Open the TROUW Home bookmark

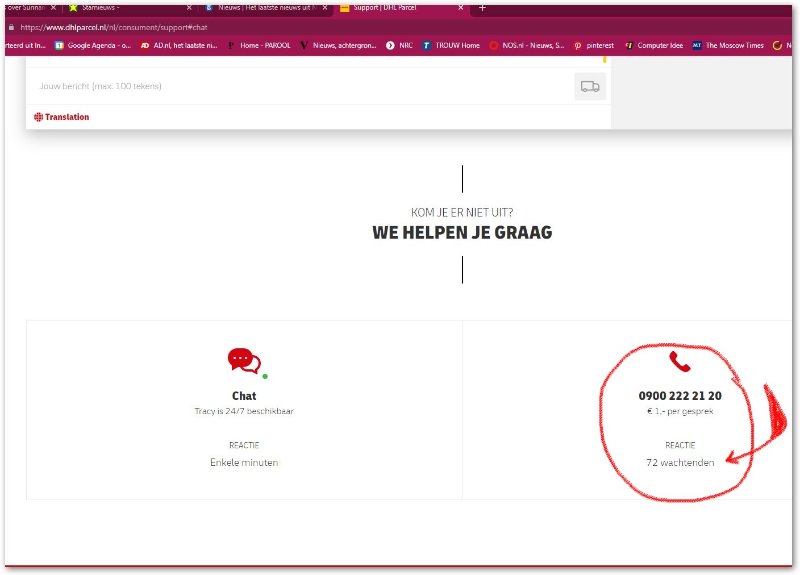[x=451, y=45]
